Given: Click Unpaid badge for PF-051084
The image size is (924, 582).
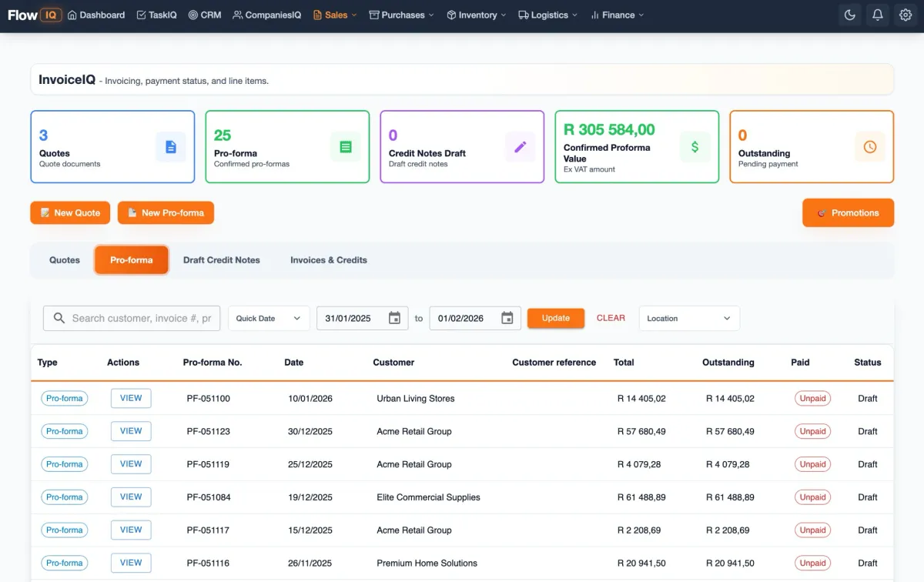Looking at the screenshot, I should pyautogui.click(x=812, y=497).
